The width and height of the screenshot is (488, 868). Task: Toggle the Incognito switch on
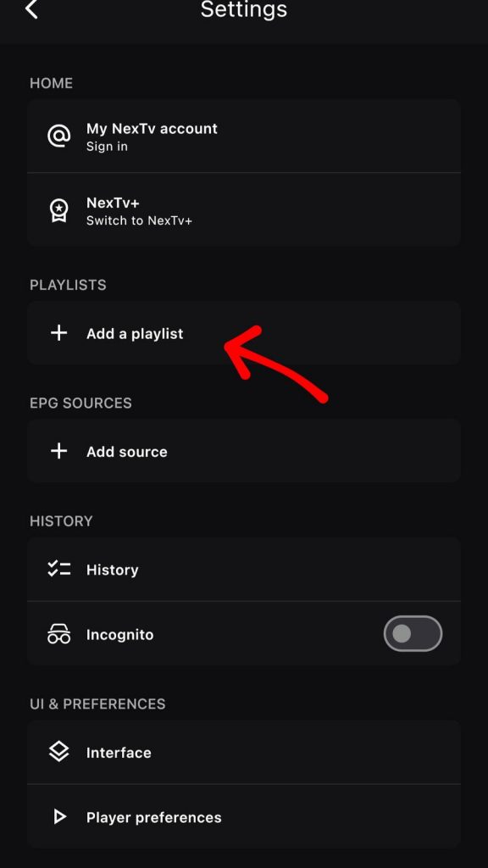(x=413, y=633)
